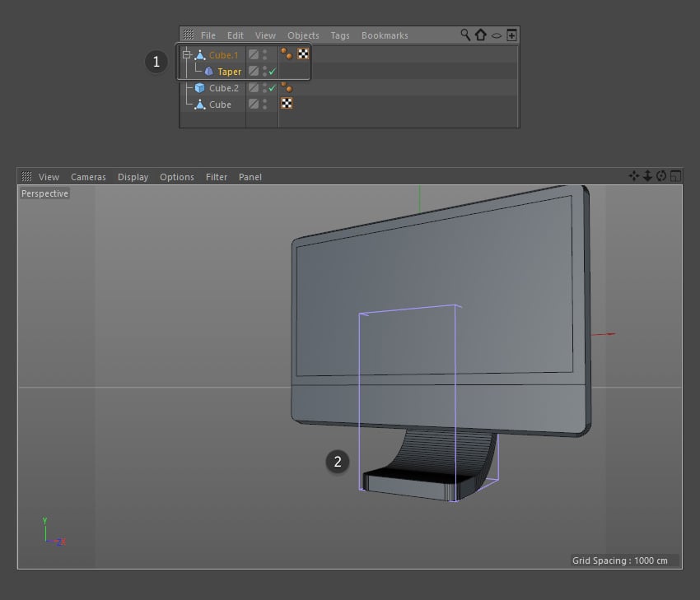700x600 pixels.
Task: Open the Cameras menu in the viewport
Action: [x=88, y=176]
